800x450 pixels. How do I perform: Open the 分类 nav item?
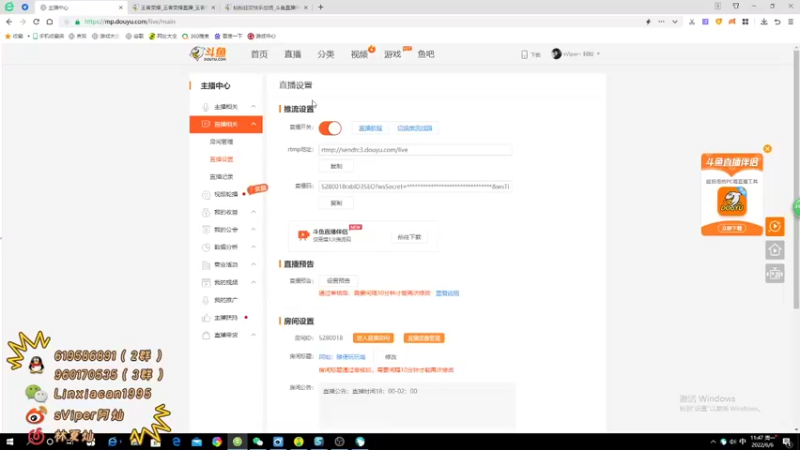326,54
